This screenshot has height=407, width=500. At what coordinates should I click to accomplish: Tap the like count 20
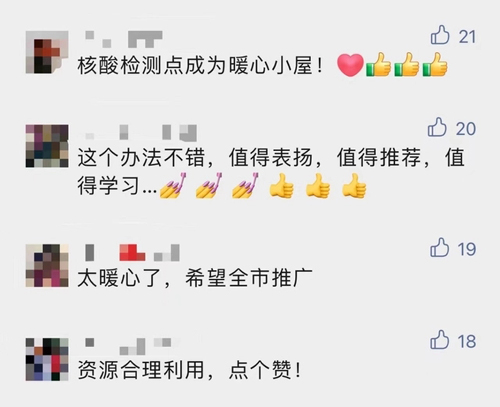(x=466, y=129)
